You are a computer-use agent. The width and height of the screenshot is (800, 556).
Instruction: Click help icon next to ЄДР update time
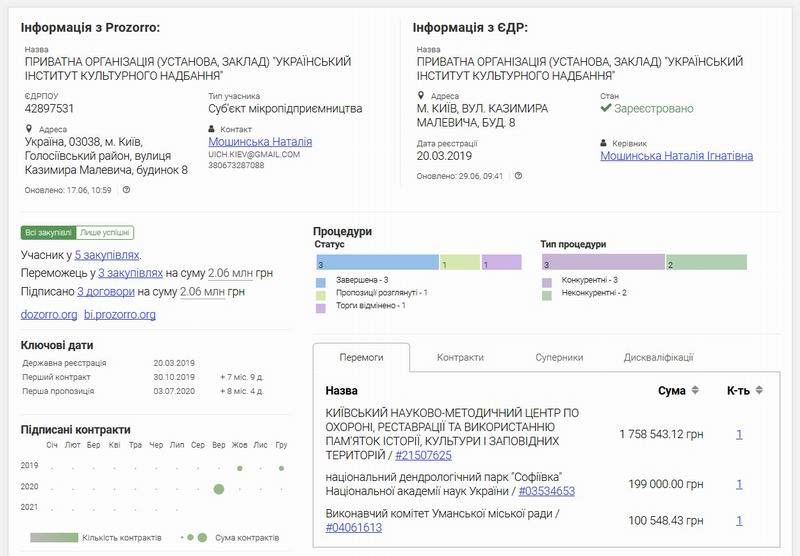click(x=518, y=175)
